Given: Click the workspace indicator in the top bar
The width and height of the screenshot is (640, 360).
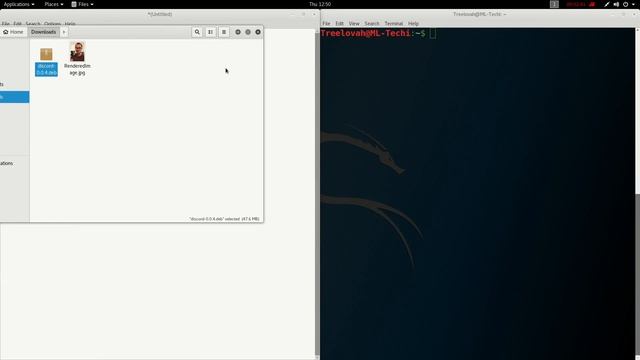Looking at the screenshot, I should pos(554,4).
